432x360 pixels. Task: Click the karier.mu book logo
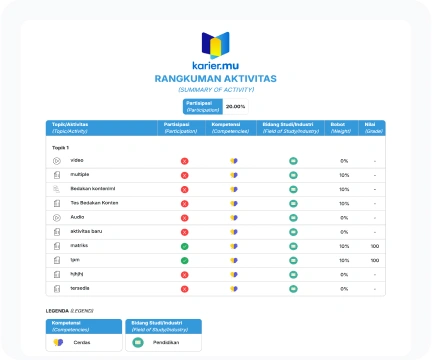click(x=216, y=45)
